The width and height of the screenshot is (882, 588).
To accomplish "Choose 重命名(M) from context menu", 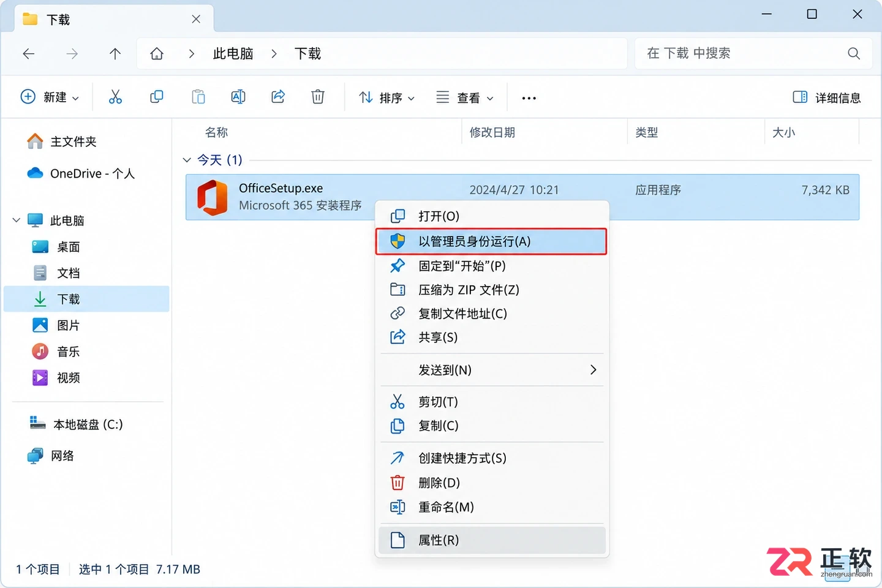I will (x=492, y=507).
